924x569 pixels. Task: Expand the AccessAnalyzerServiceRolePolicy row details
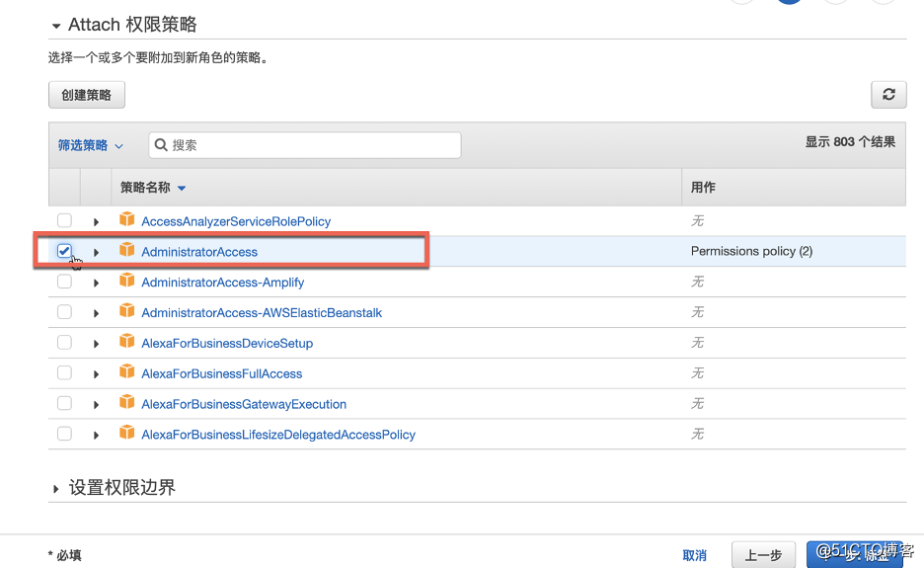[96, 222]
